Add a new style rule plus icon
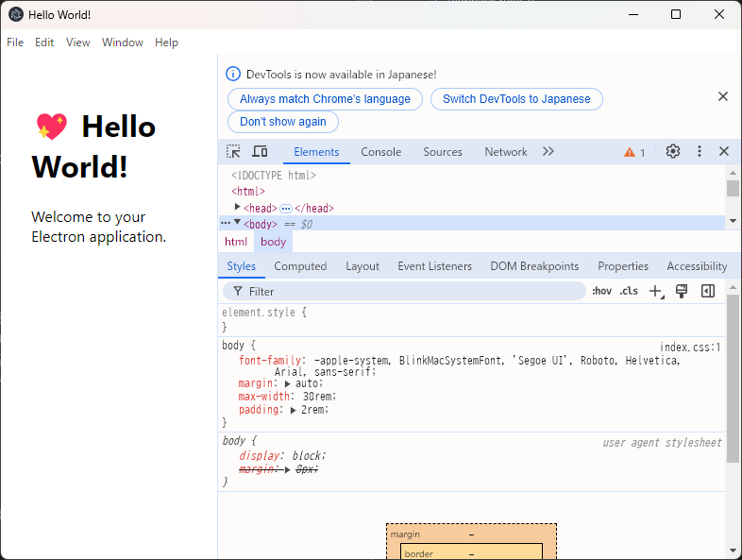 tap(656, 291)
